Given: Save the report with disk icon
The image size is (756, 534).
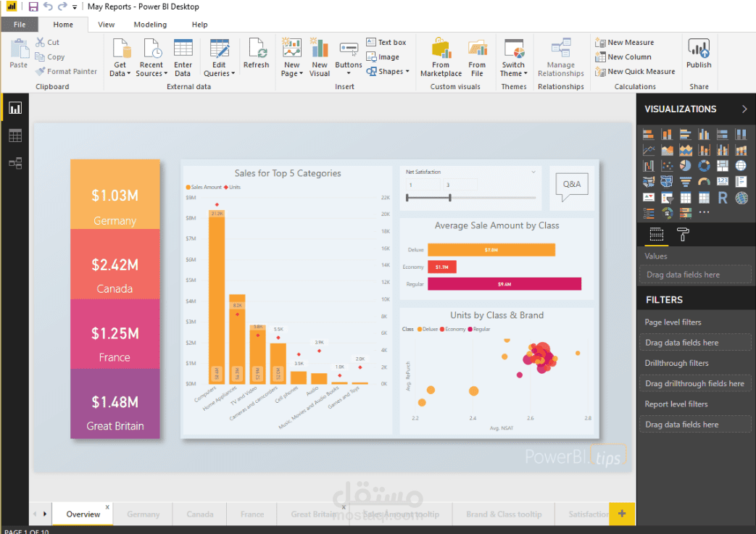Looking at the screenshot, I should coord(33,7).
